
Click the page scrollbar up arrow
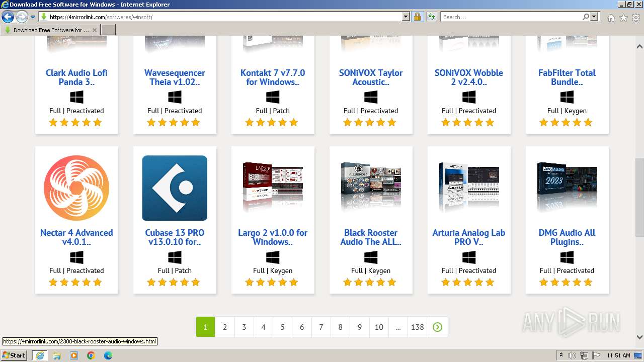coord(639,46)
